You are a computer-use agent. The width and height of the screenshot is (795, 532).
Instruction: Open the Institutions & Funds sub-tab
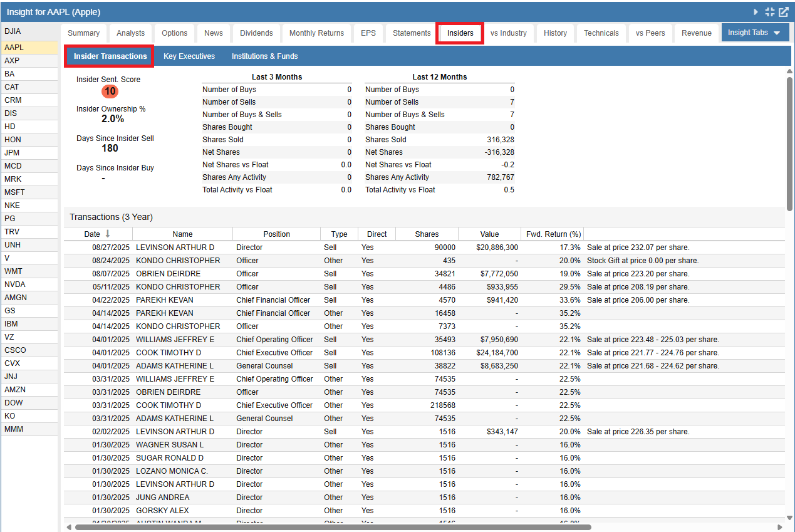264,56
